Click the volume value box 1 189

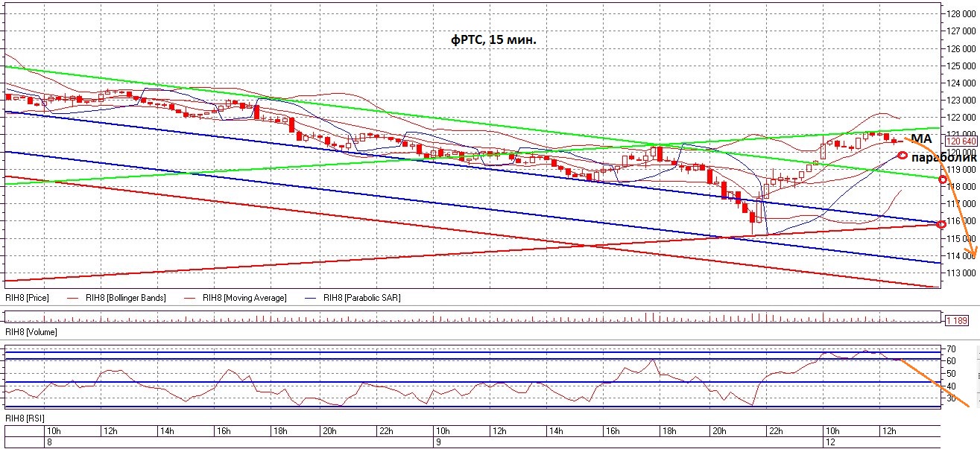point(957,320)
